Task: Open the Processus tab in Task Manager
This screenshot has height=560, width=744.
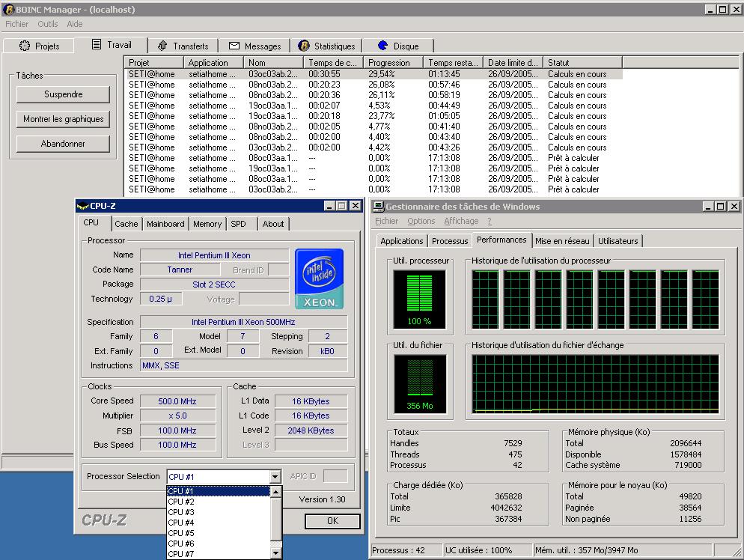Action: tap(450, 241)
